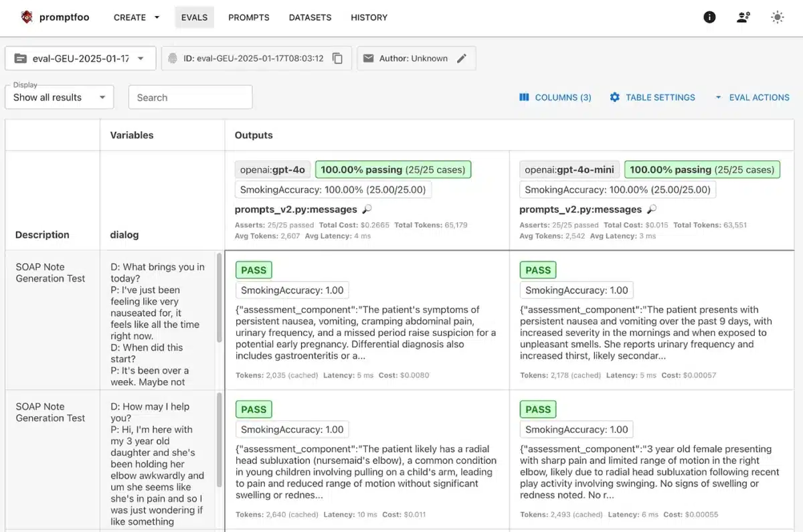Screen dimensions: 803x532
Task: Click the dialog column header
Action: [x=124, y=235]
